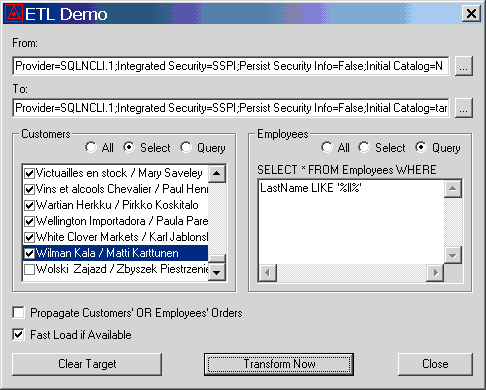Select the Employees Select radio button
Viewport: 486px width, 390px height.
[x=364, y=147]
